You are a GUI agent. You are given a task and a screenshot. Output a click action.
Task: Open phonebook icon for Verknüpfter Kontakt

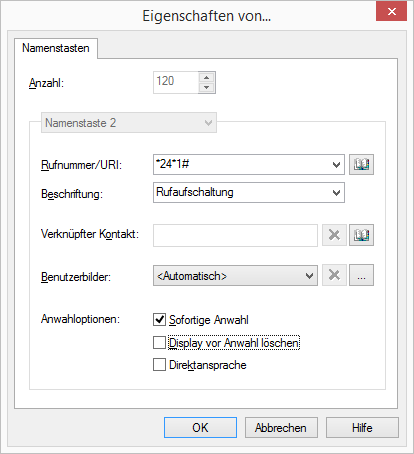point(361,235)
